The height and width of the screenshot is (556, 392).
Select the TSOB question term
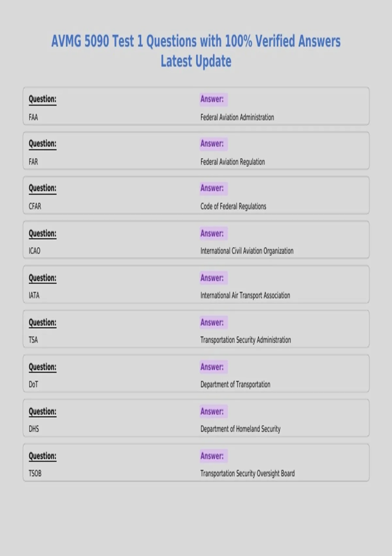[x=35, y=473]
